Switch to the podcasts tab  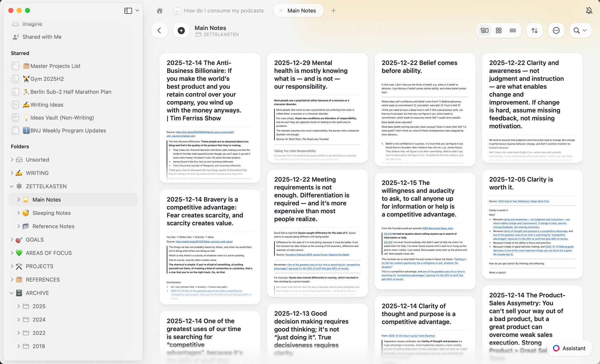(223, 11)
